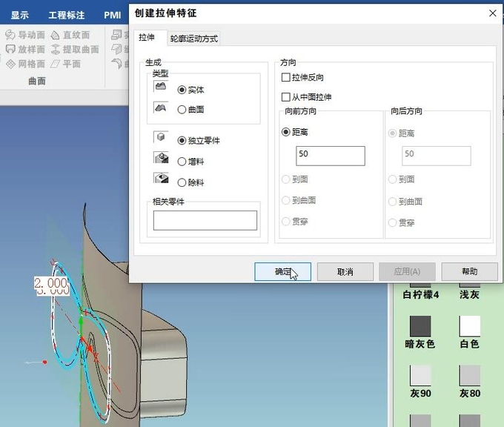Confirm with the 确定 button
This screenshot has height=427, width=504.
pyautogui.click(x=282, y=272)
